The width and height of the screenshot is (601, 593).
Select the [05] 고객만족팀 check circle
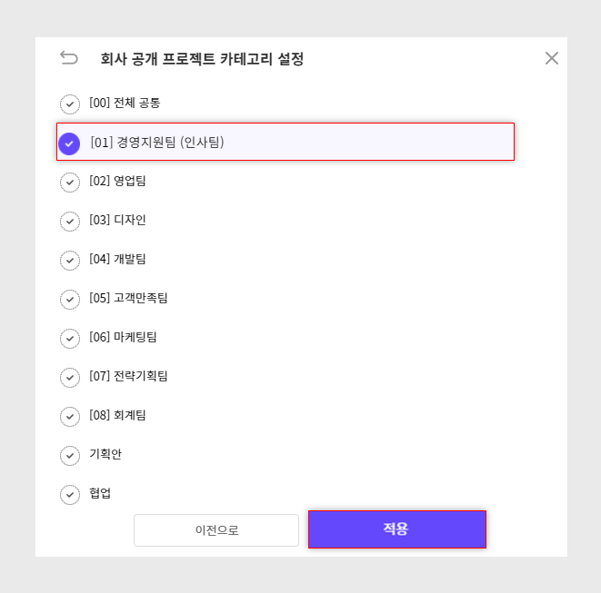coord(70,299)
